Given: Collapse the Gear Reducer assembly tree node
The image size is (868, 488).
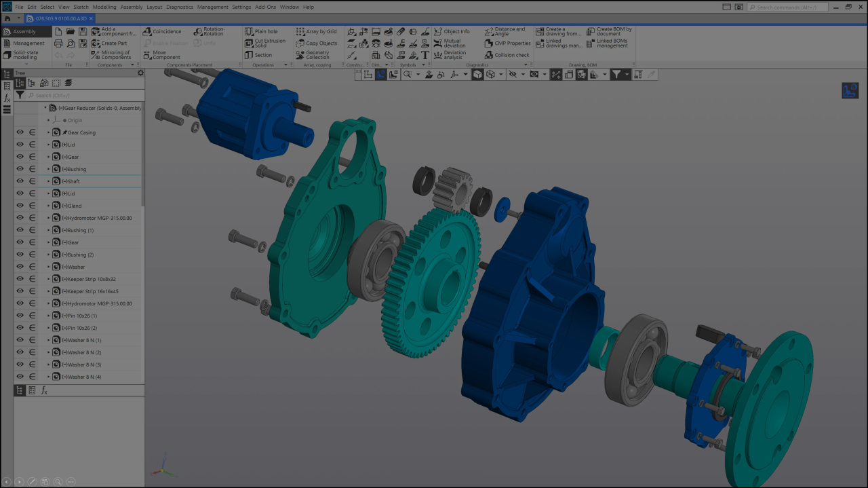Looking at the screenshot, I should [x=45, y=107].
